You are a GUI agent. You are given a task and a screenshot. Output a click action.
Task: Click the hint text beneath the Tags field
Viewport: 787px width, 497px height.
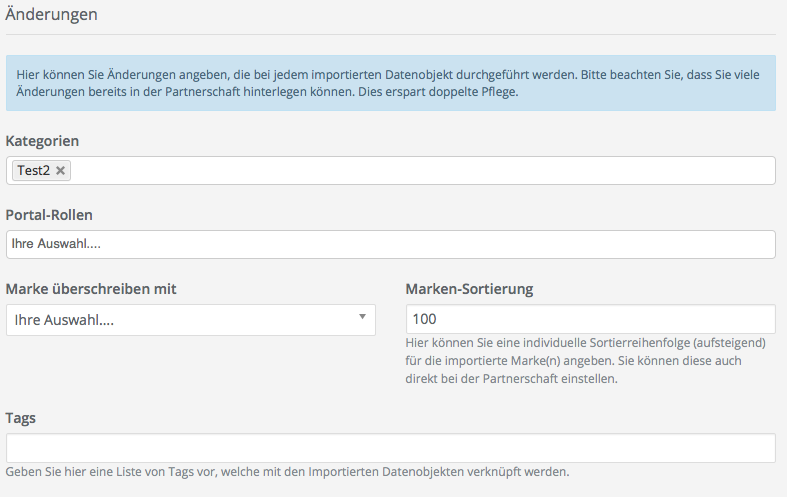pos(287,472)
